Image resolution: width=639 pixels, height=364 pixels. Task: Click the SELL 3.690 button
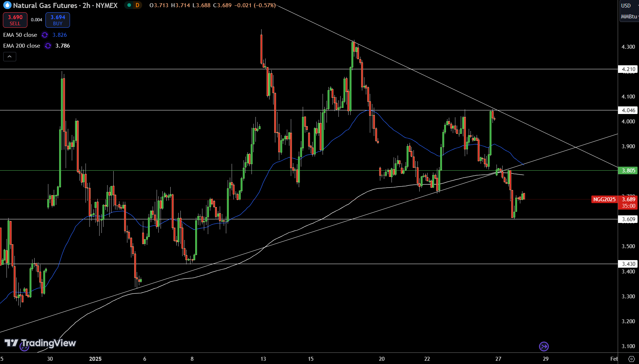coord(15,20)
